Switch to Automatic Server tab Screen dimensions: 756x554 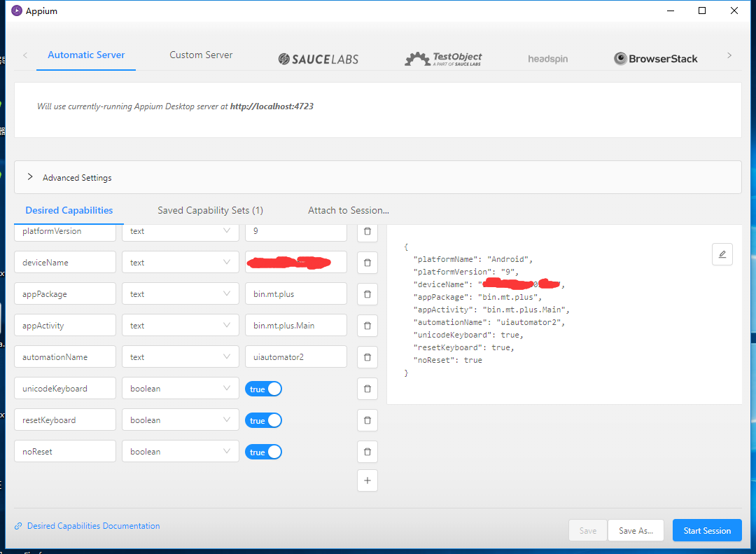[x=86, y=55]
